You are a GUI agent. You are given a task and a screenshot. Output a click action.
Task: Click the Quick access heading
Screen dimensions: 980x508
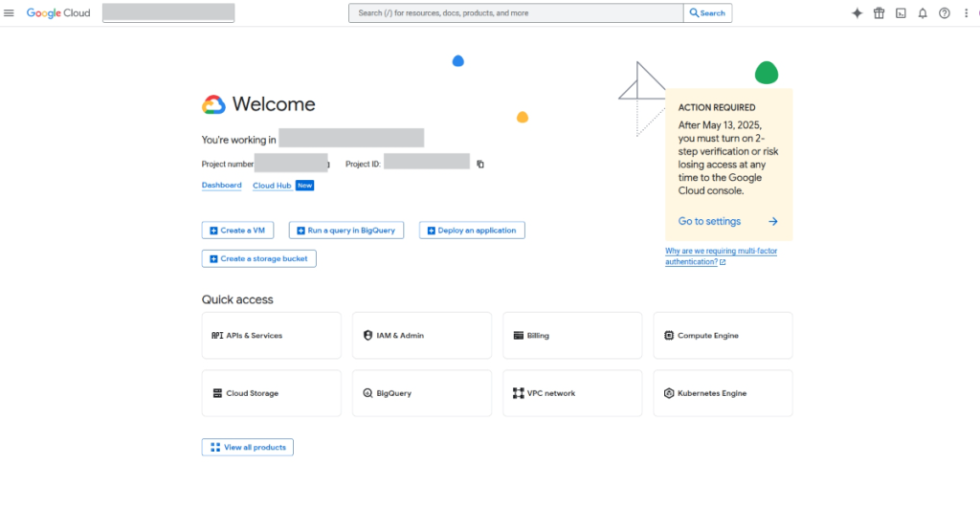[x=237, y=300]
